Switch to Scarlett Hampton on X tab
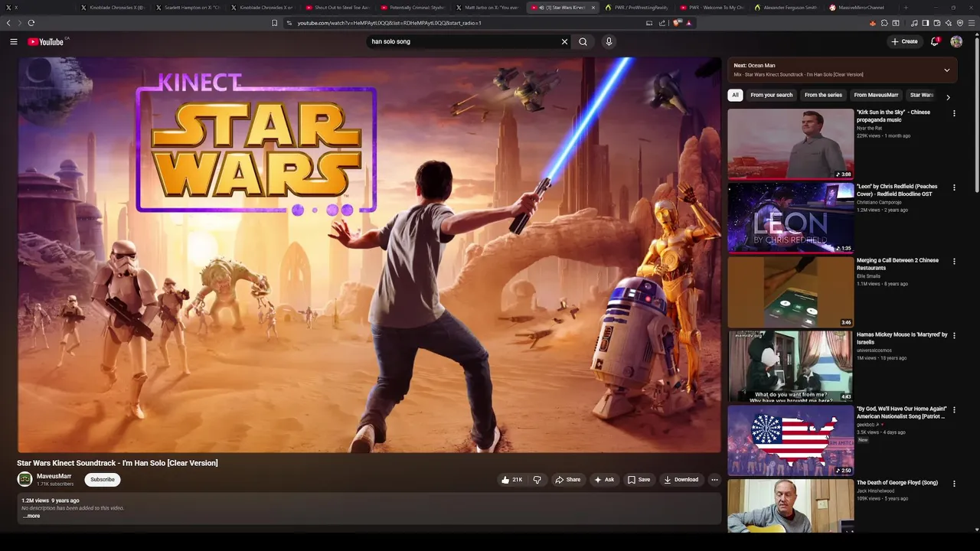 tap(188, 8)
